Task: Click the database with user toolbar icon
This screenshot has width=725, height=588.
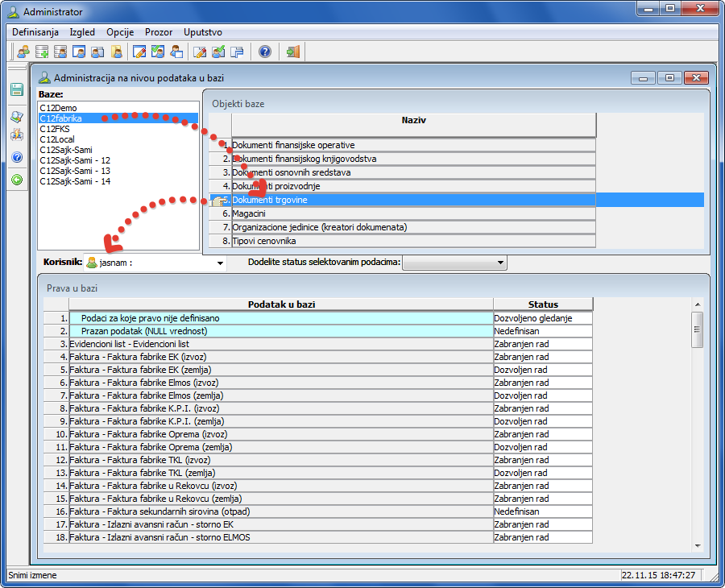Action: pos(60,52)
